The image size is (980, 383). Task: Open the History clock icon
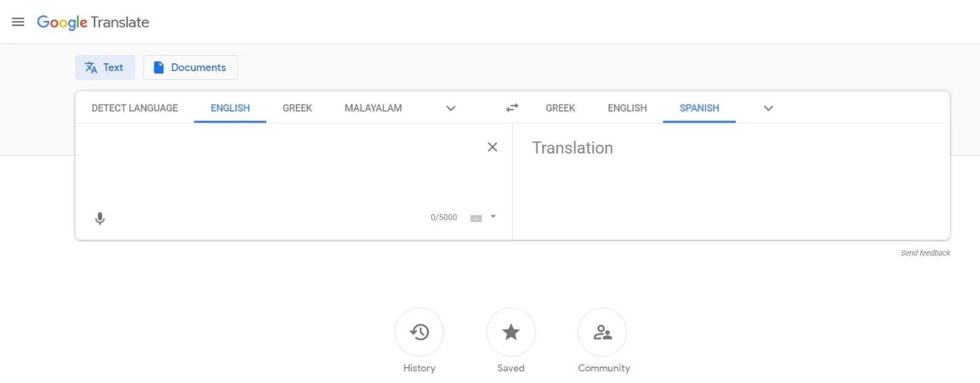[419, 332]
